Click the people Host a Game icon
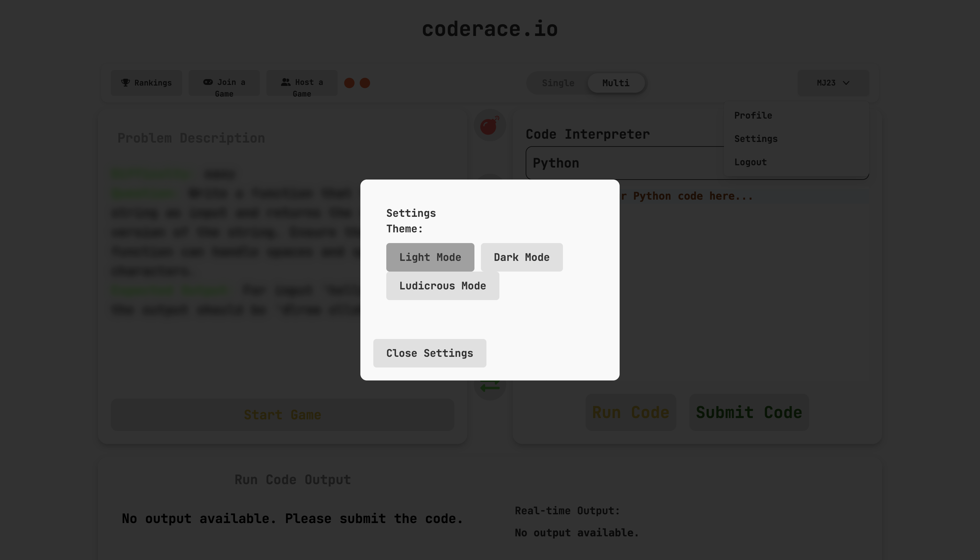980x560 pixels. [286, 82]
